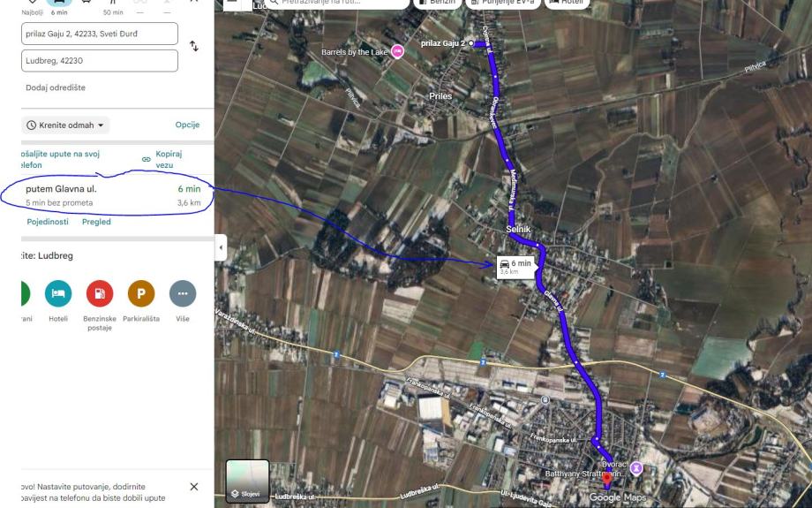Open Barrels by the Lake lodging marker
The image size is (812, 508).
click(x=397, y=51)
